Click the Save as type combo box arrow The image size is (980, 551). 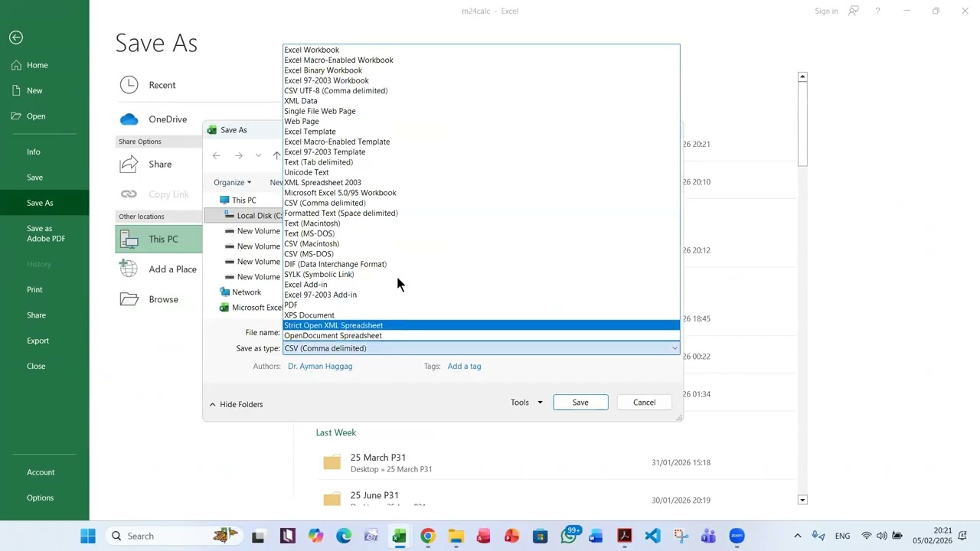(x=674, y=348)
